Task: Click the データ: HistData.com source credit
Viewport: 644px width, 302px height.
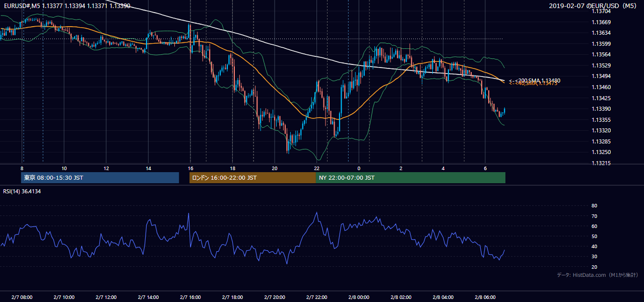Action: coord(598,275)
